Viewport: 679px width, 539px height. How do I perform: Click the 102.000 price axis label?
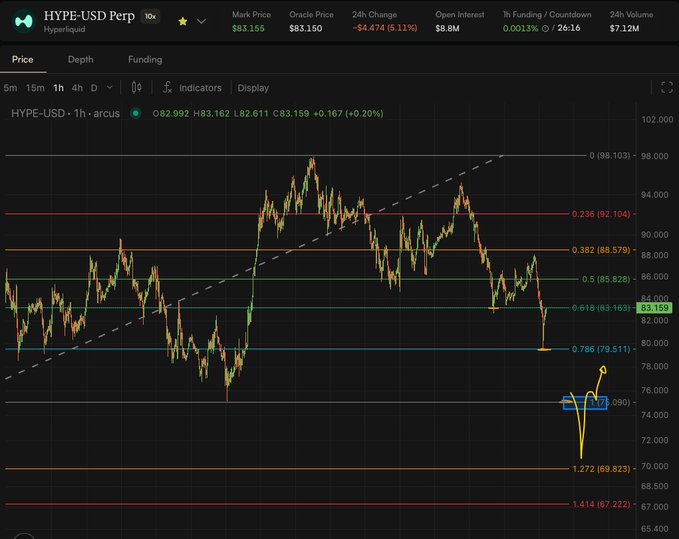pyautogui.click(x=657, y=119)
